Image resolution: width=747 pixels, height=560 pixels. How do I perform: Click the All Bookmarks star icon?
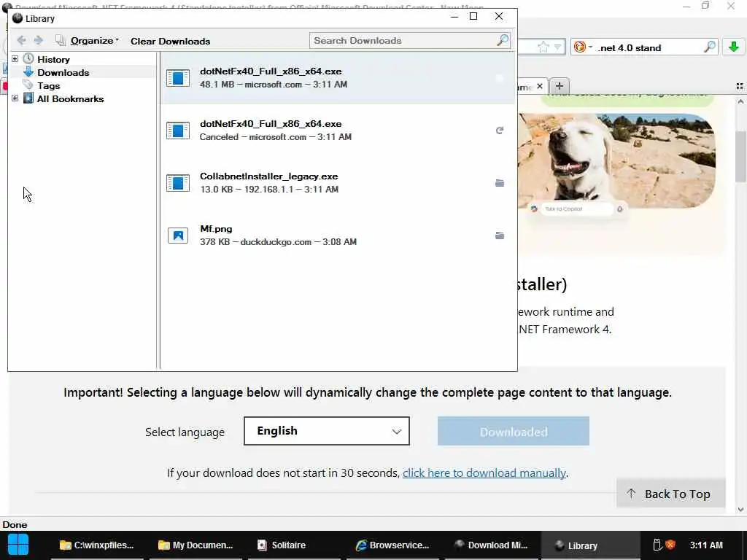[28, 98]
